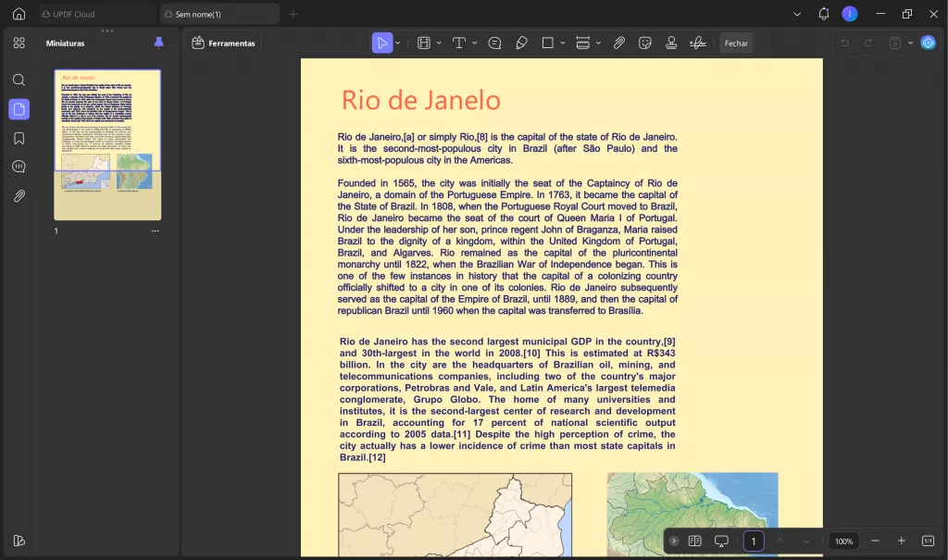Toggle two-page reading view in bottom bar
Viewport: 948px width, 560px height.
tap(694, 541)
